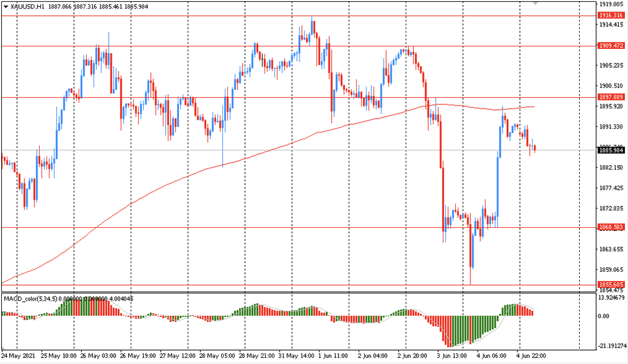Click the 28 May 21:00 time label
The width and height of the screenshot is (628, 364).
pos(257,356)
